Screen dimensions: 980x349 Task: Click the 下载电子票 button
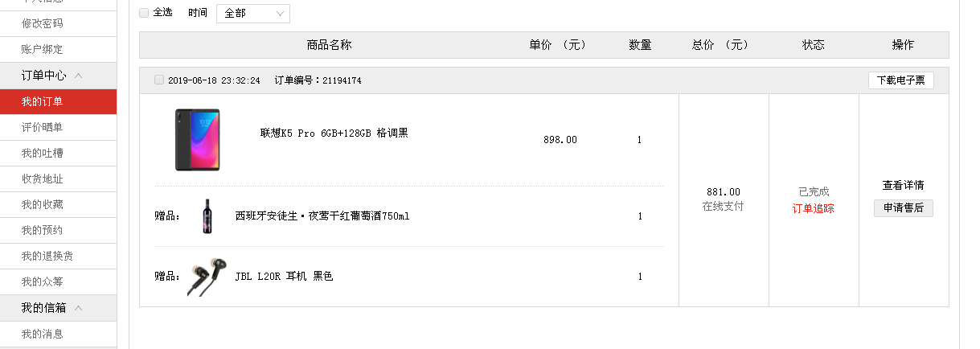click(x=900, y=80)
